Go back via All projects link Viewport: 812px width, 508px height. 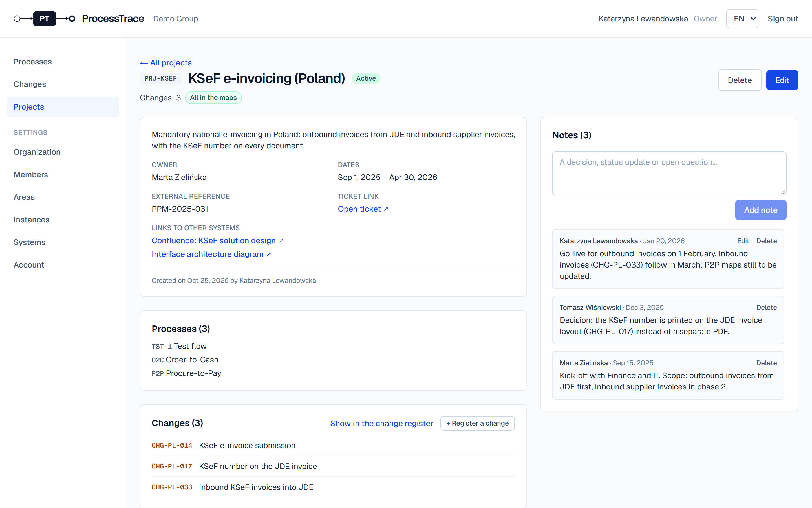tap(166, 63)
